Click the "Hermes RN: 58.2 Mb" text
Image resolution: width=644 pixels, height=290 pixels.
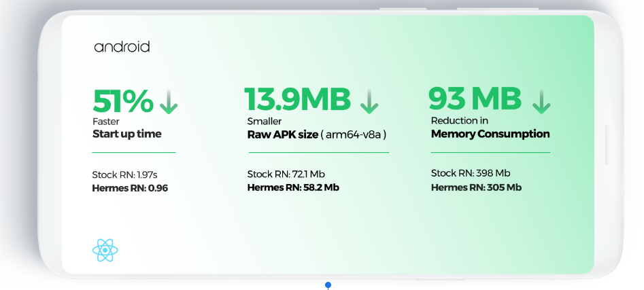click(x=293, y=187)
